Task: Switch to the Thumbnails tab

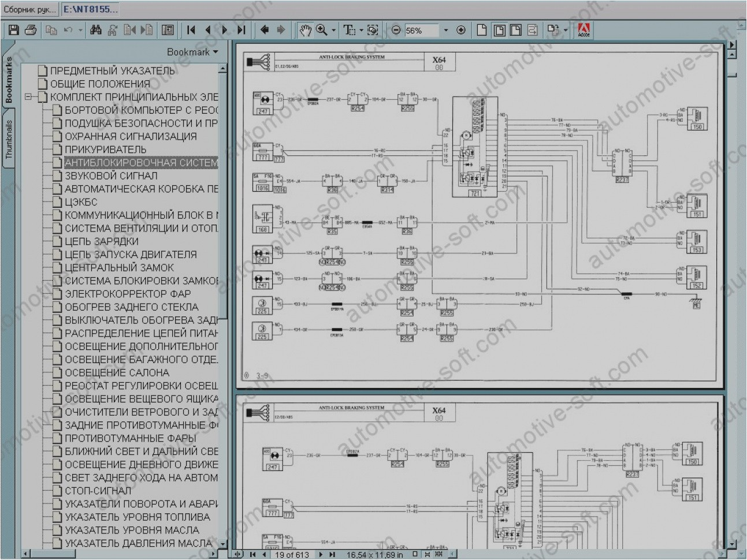Action: [x=8, y=137]
